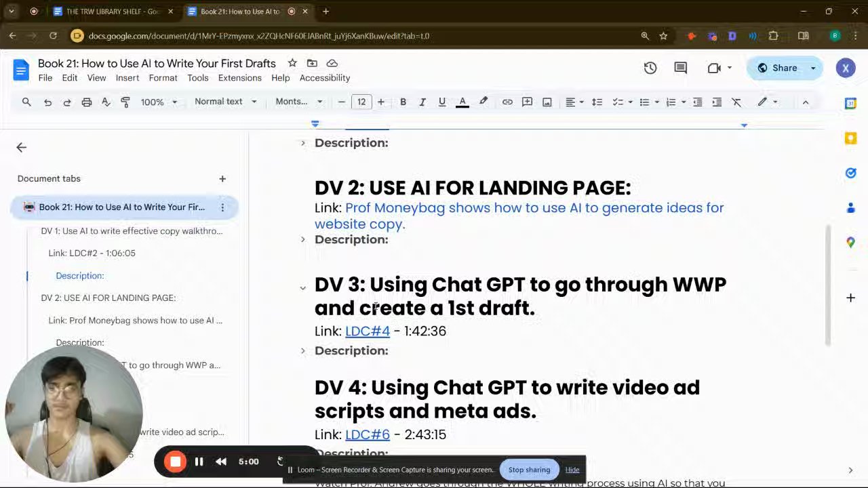Open the text alignment dropdown
The width and height of the screenshot is (868, 488).
[x=574, y=102]
